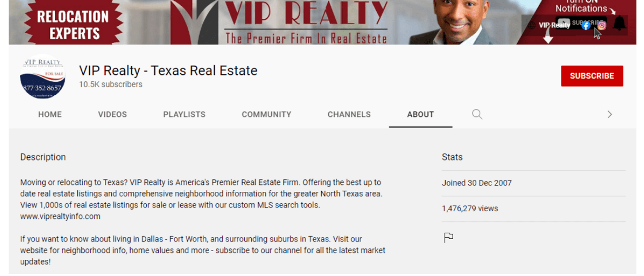
Task: Expand more tabs with right chevron
Action: point(609,114)
